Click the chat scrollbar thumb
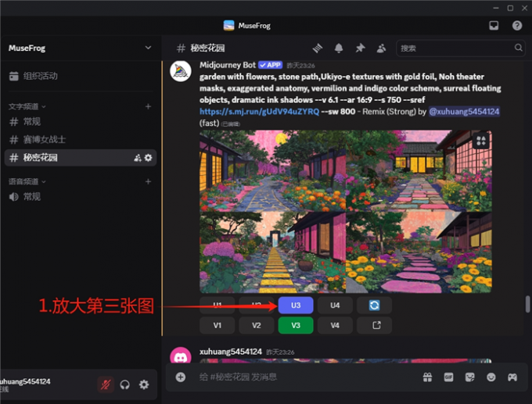 tap(527, 304)
